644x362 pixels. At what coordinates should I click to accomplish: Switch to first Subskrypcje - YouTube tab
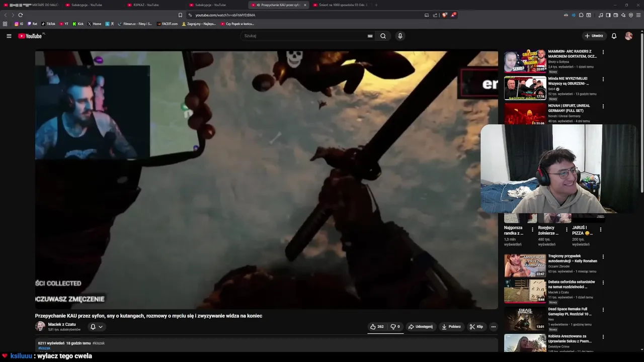coord(93,5)
